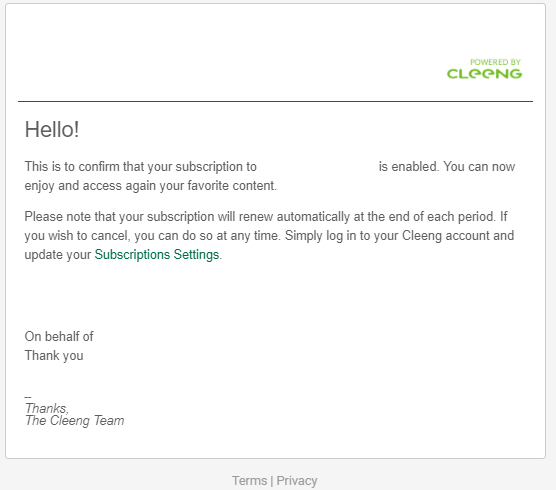Click the 'you wish to cancel' line
556x490 pixels.
pos(269,235)
